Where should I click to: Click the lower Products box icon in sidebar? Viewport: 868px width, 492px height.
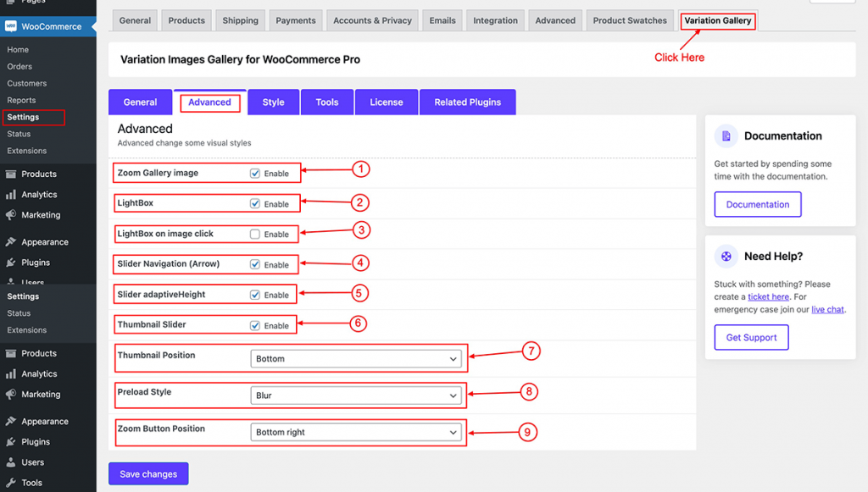point(10,353)
